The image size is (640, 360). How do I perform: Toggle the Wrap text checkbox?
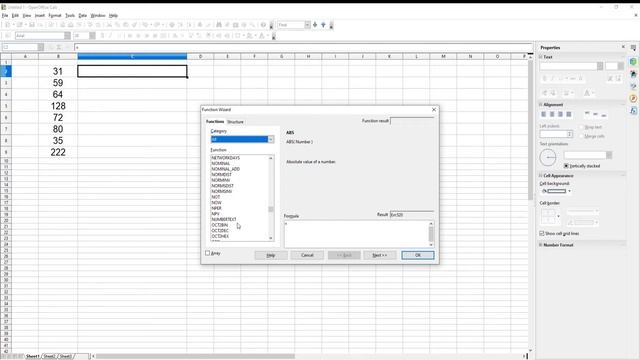pos(582,127)
